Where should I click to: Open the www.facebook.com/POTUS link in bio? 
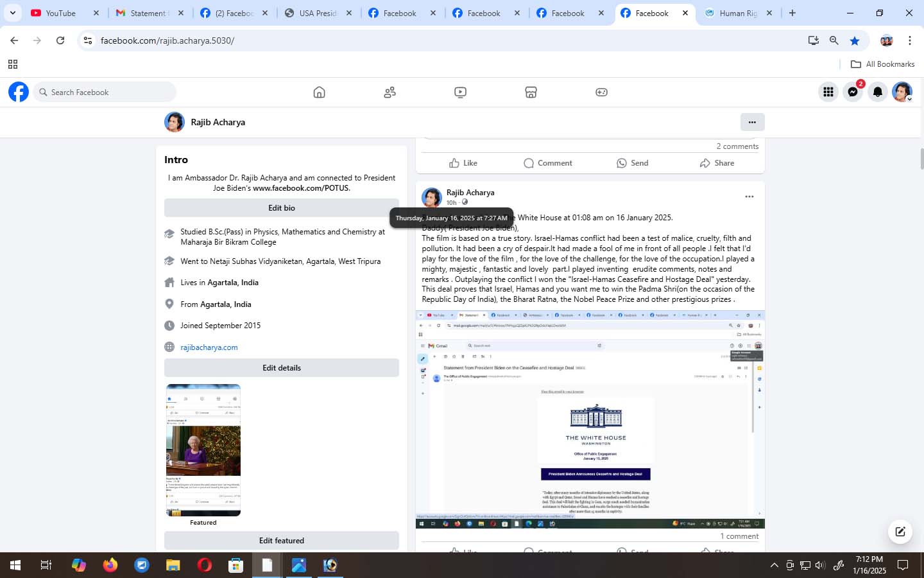pos(301,188)
